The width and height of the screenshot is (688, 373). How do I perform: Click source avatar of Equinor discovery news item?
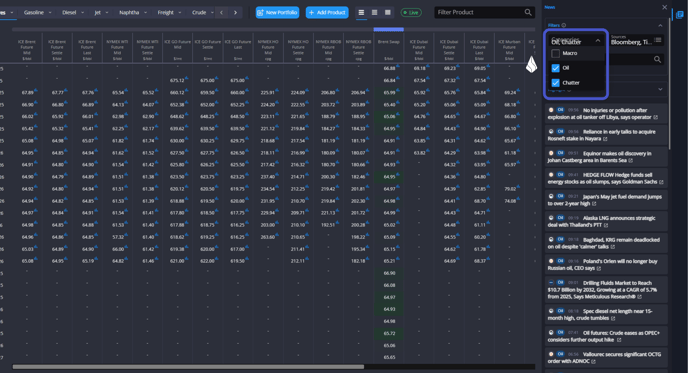click(x=551, y=153)
